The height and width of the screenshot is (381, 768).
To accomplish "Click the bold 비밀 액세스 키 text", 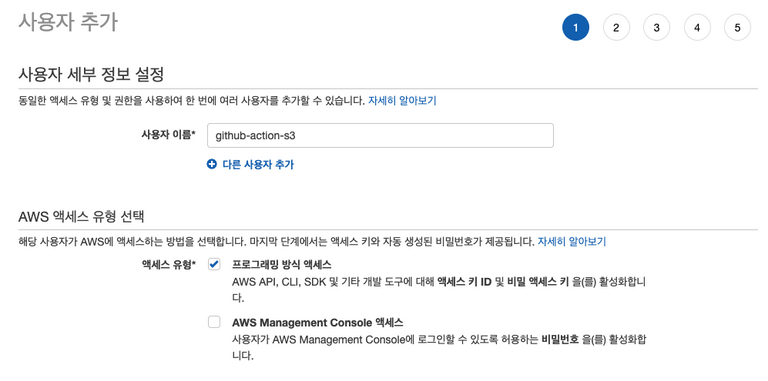I will pyautogui.click(x=538, y=282).
